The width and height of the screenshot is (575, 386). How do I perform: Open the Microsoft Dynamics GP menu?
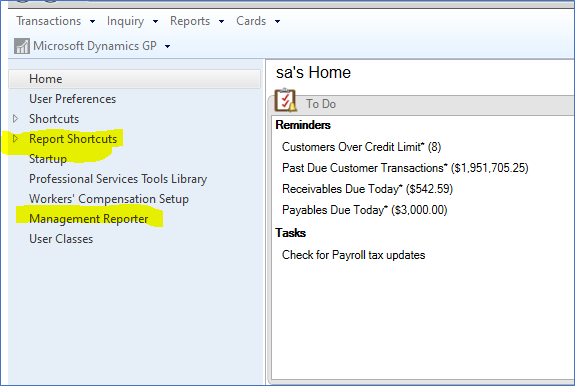point(95,46)
